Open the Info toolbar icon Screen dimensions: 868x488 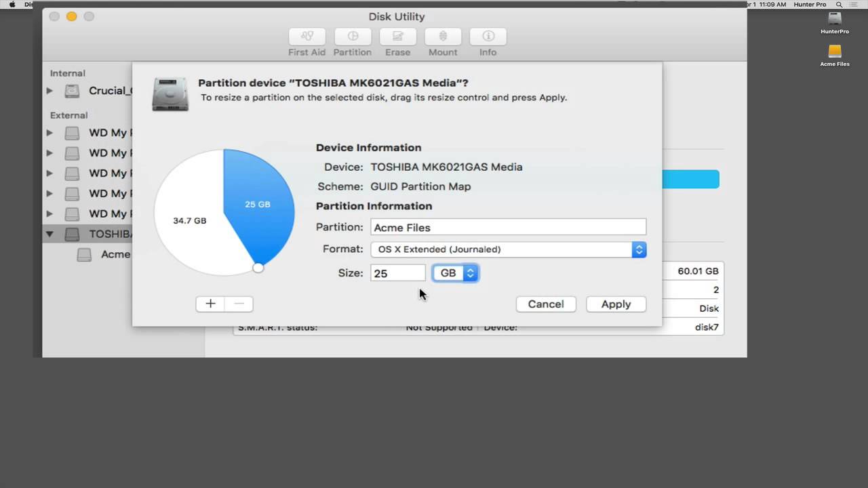coord(488,37)
